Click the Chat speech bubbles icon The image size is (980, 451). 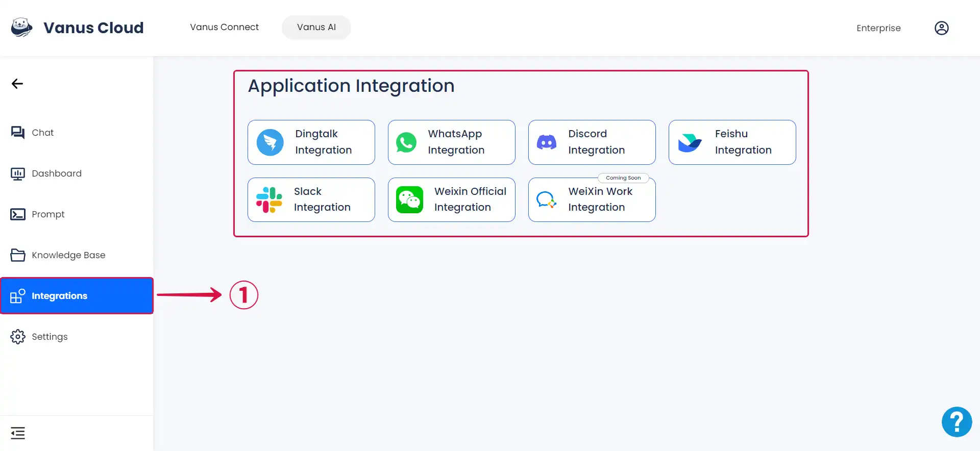coord(18,133)
